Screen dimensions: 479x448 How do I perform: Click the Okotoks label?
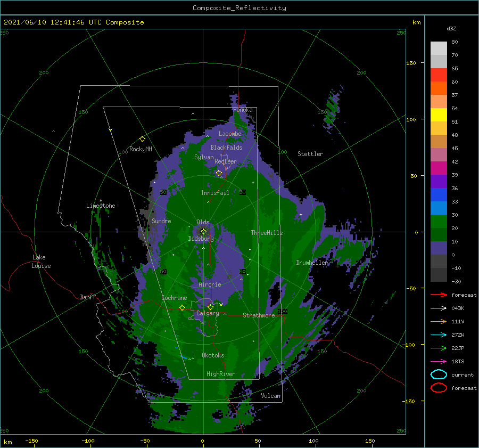213,355
